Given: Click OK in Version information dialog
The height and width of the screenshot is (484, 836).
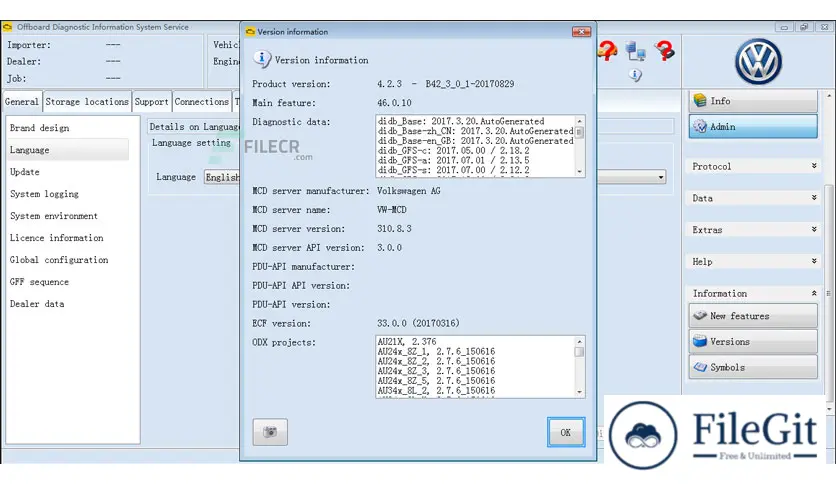Looking at the screenshot, I should [566, 432].
